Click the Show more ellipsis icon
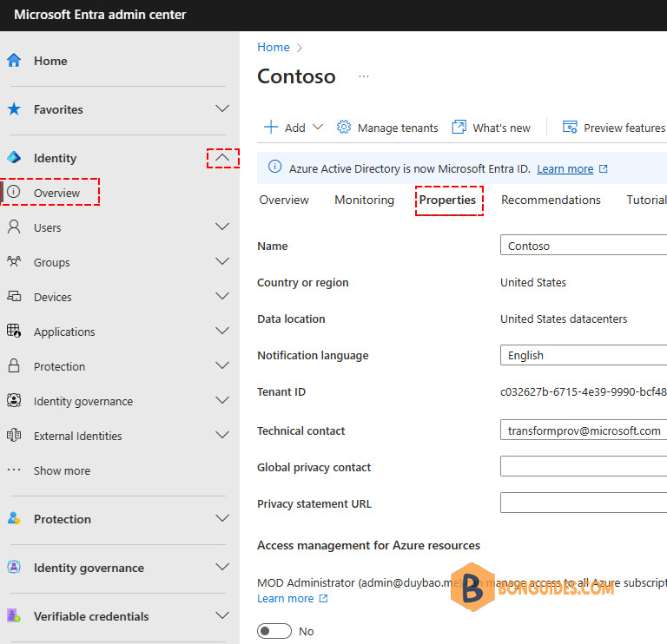Image resolution: width=667 pixels, height=644 pixels. [14, 470]
